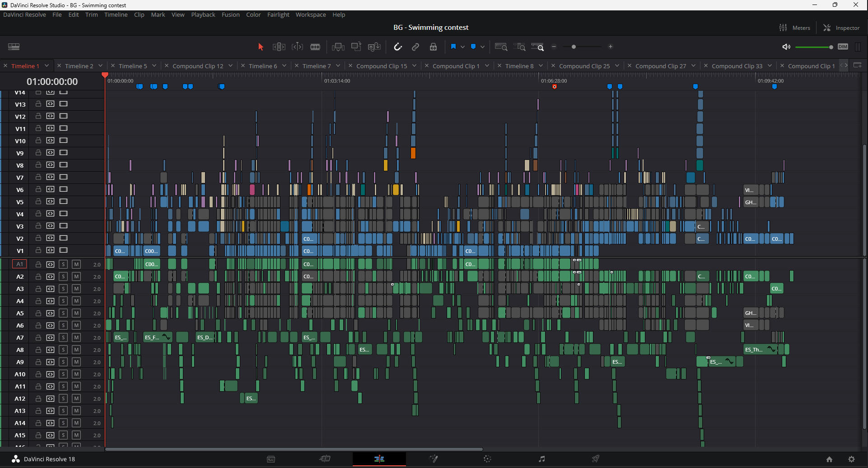Solo audio track A7
Viewport: 868px width, 468px height.
pyautogui.click(x=63, y=337)
